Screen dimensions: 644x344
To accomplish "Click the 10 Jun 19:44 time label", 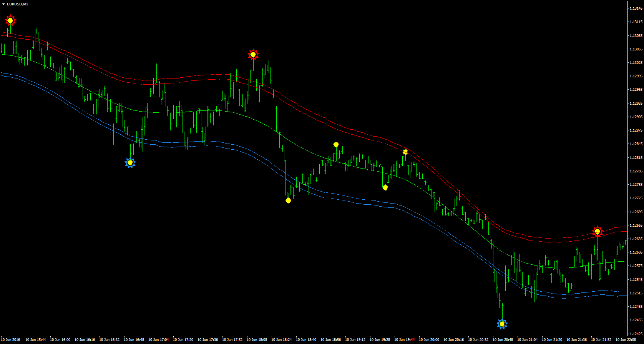I will point(405,340).
